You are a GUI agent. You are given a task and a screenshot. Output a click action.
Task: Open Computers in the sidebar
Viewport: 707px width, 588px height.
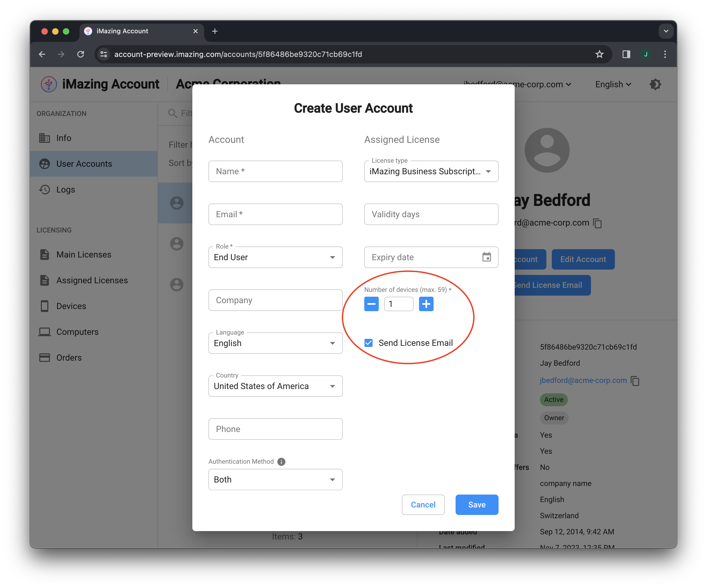pos(94,332)
